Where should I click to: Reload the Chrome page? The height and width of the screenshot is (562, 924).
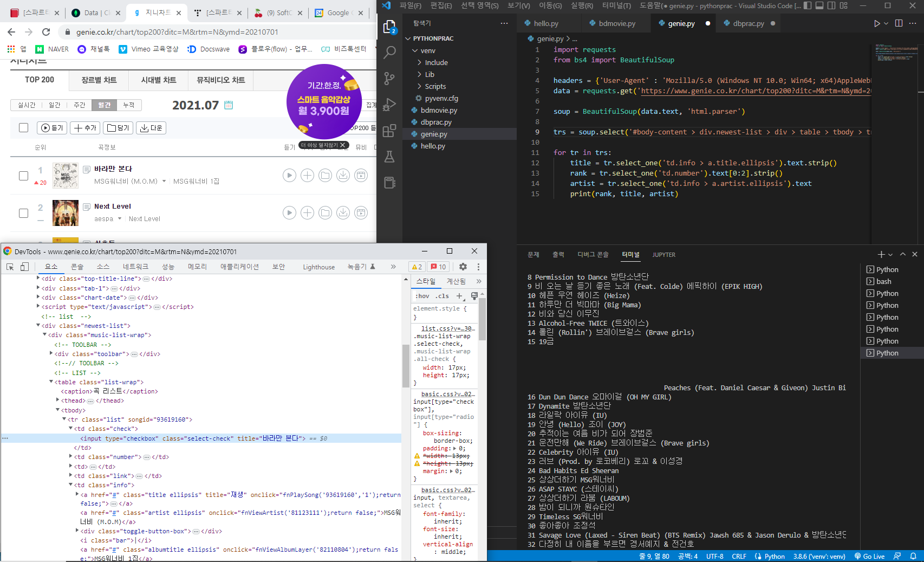pos(46,32)
